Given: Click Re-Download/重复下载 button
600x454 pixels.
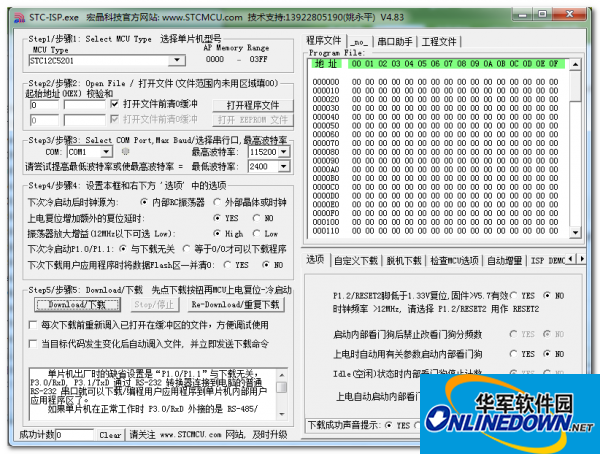Looking at the screenshot, I should click(236, 305).
